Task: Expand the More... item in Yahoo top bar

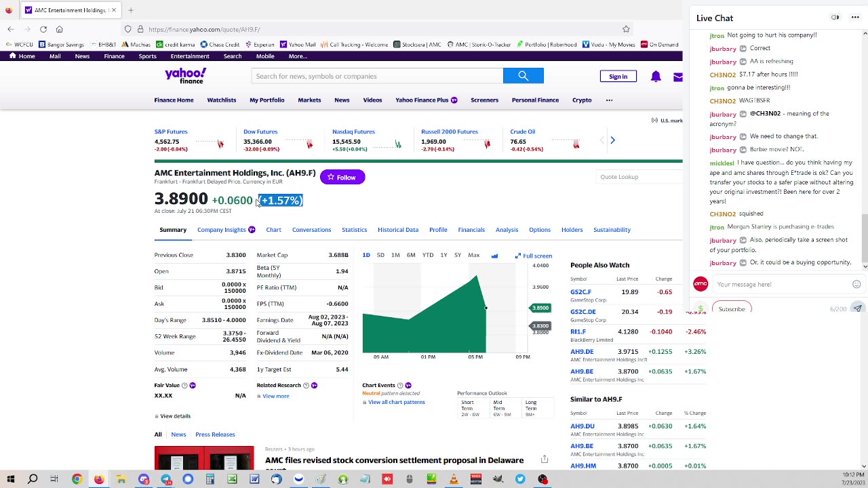Action: pos(298,56)
